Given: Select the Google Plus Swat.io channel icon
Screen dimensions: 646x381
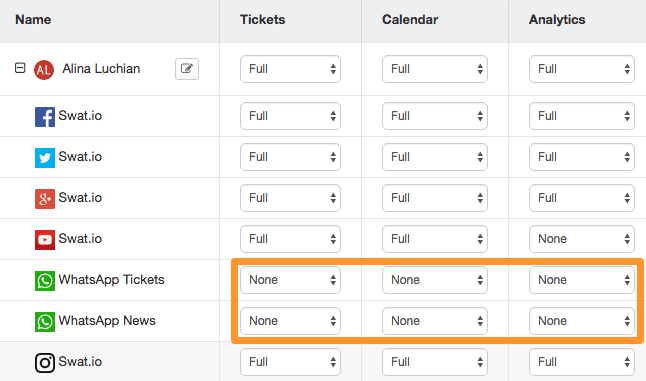Looking at the screenshot, I should click(44, 199).
